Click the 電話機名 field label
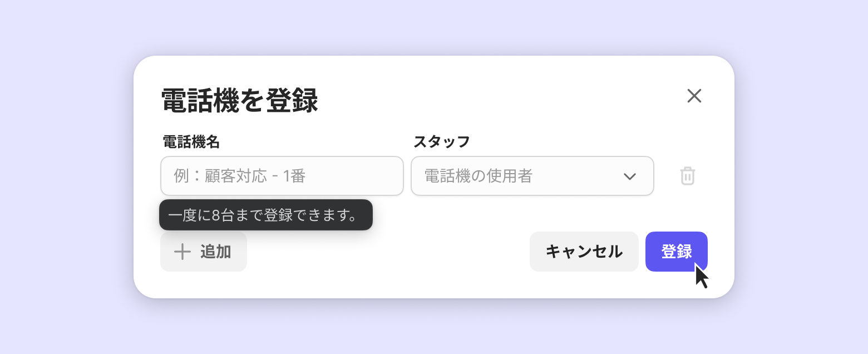 pyautogui.click(x=191, y=142)
